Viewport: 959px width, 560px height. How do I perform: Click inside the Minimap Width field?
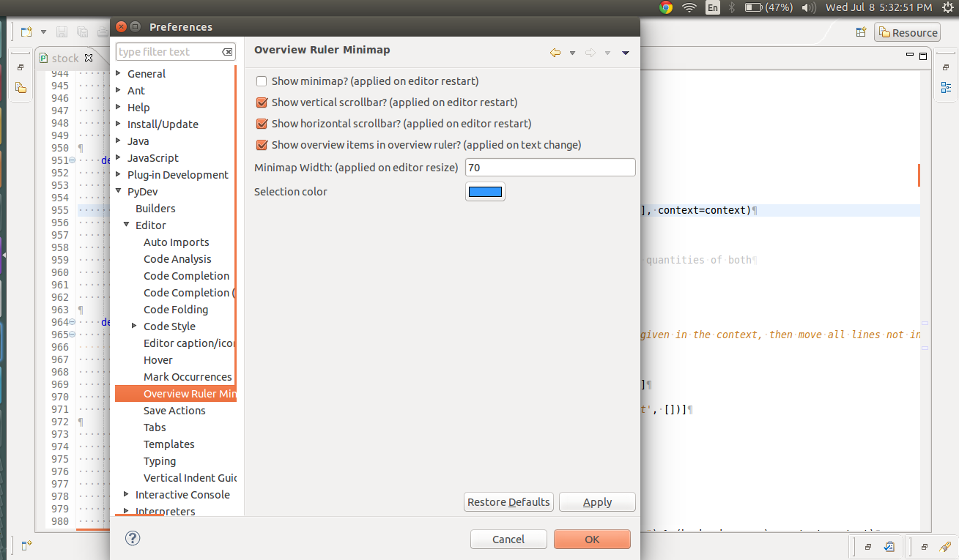(550, 167)
